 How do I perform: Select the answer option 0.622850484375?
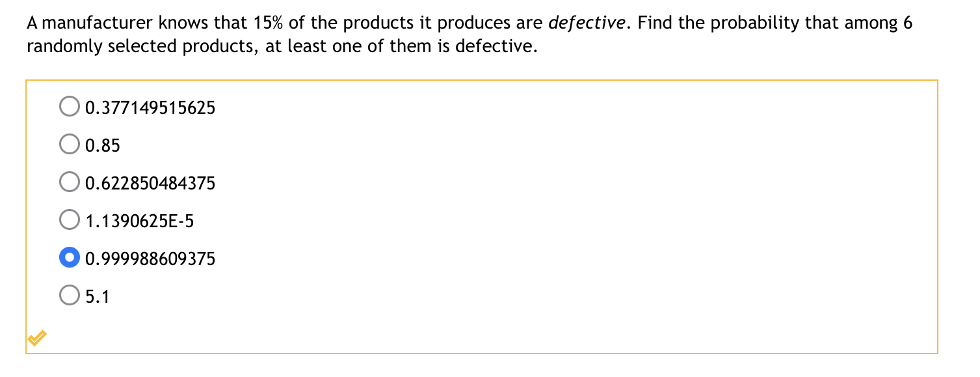click(x=70, y=181)
